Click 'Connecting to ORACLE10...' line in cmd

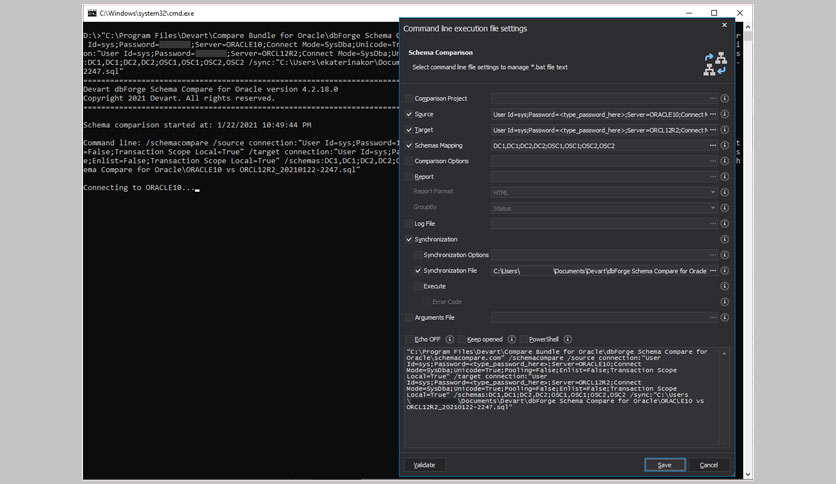[139, 188]
